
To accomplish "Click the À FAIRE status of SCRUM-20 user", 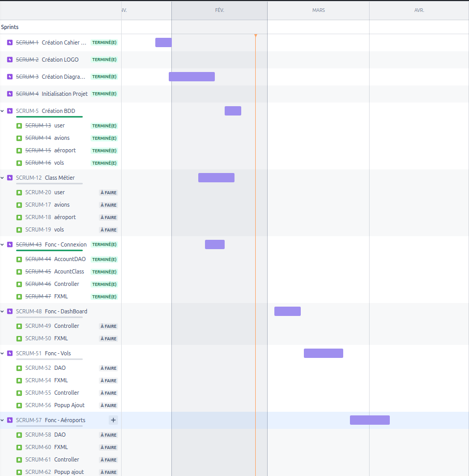I will pos(109,193).
